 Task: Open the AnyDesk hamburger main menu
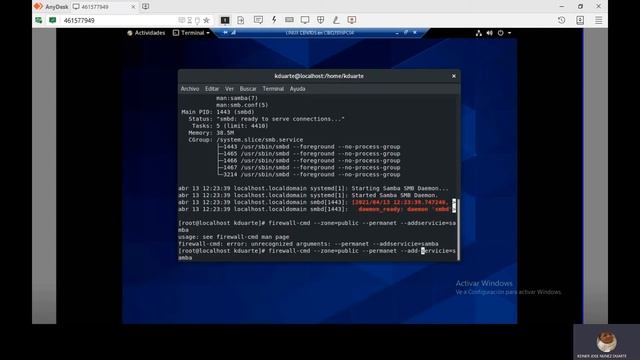coord(598,20)
